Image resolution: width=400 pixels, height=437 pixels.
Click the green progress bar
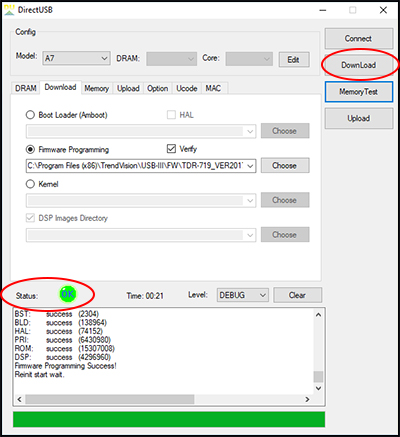[x=169, y=419]
